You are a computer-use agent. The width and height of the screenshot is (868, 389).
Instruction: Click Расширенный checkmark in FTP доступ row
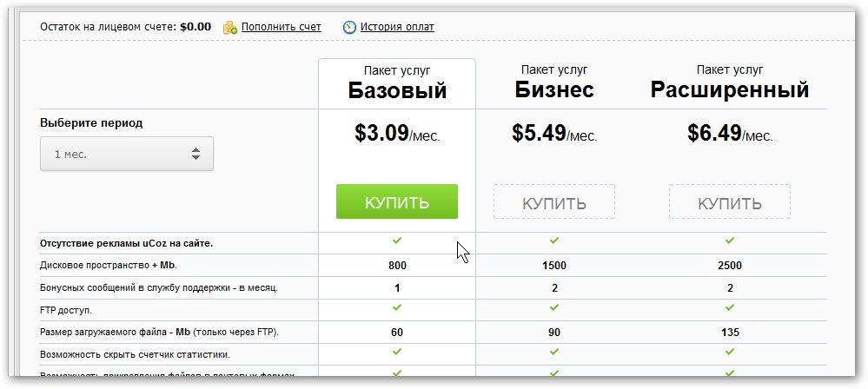730,307
